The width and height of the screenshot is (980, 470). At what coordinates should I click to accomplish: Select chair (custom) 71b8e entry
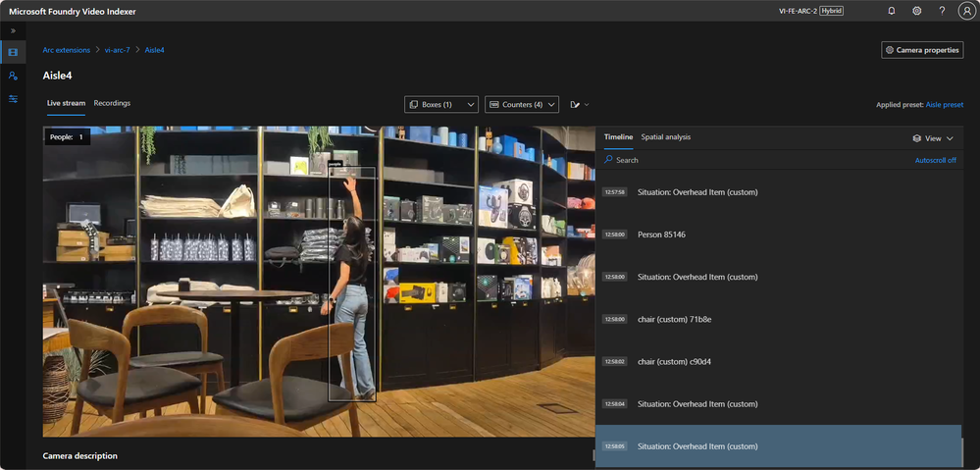(778, 319)
